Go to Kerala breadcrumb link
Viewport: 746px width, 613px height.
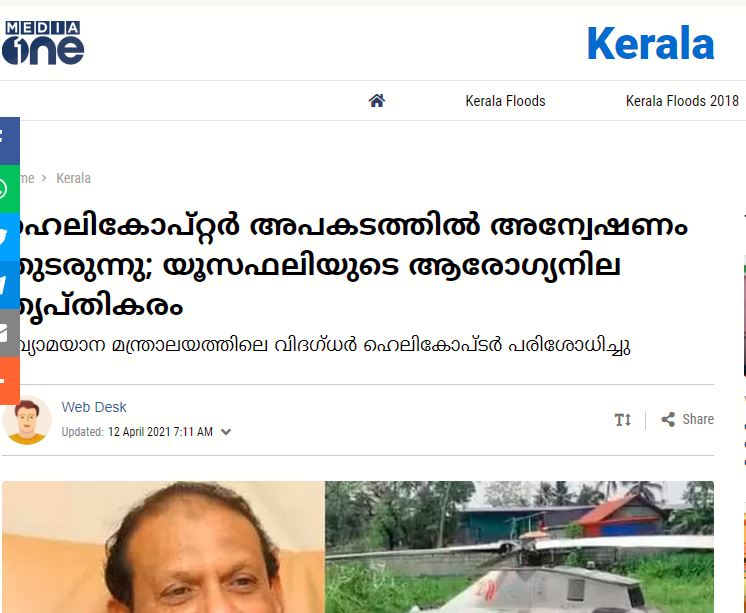point(73,178)
